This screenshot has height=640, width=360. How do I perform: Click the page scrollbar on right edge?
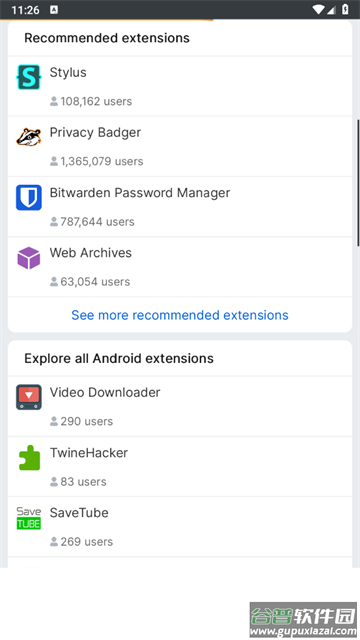(358, 183)
